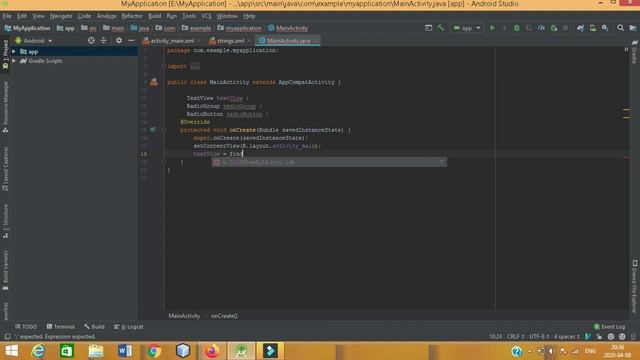Click onCreate() in the editor breadcrumb

(224, 316)
